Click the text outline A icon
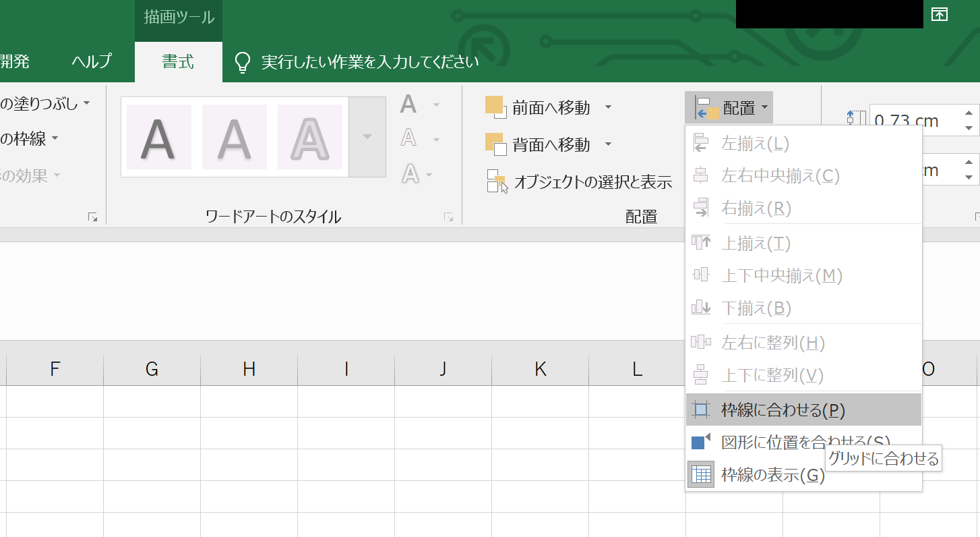Screen dimensions: 980x537 (x=408, y=139)
